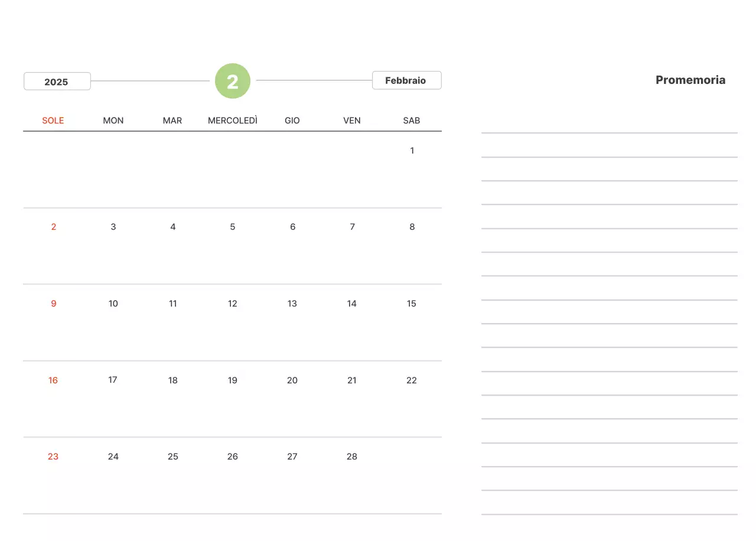This screenshot has height=541, width=756.
Task: Pick the red Sunday date 16
Action: coord(53,380)
